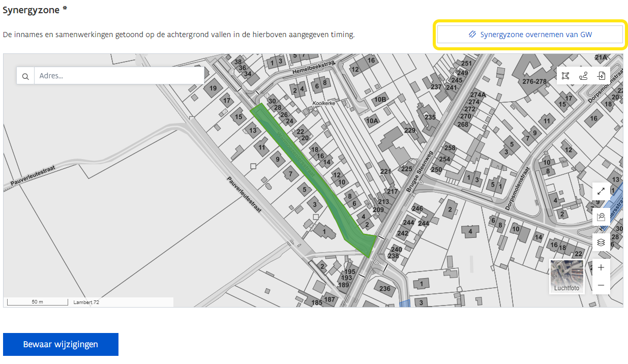Click the address search magnifier icon
Image resolution: width=628 pixels, height=364 pixels.
click(x=25, y=76)
